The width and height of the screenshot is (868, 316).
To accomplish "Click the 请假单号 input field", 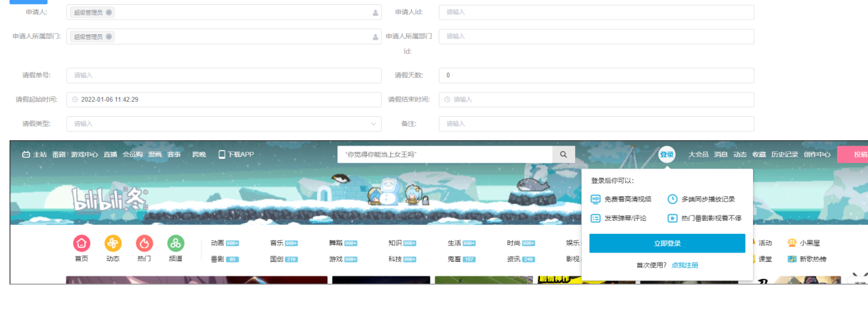I will pos(224,75).
